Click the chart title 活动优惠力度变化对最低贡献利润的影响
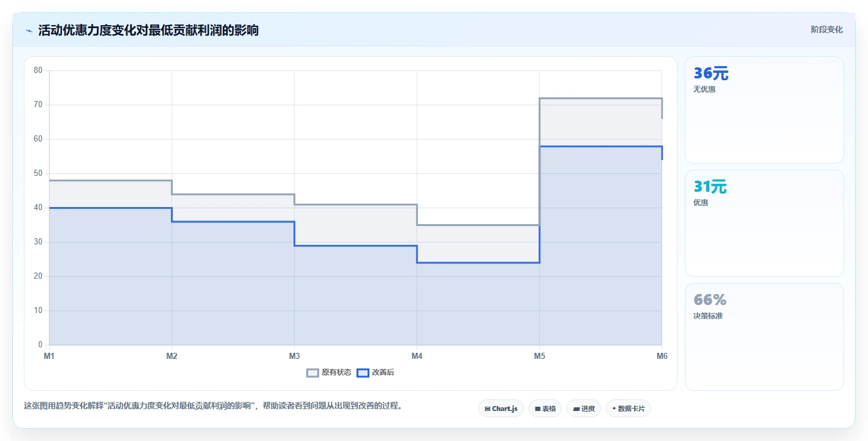This screenshot has width=868, height=441. tap(148, 30)
